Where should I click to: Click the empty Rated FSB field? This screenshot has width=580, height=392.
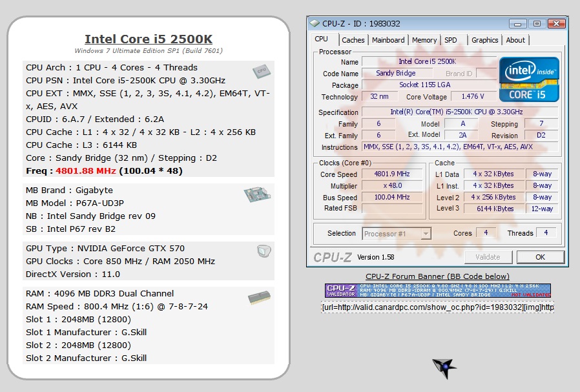pos(392,209)
